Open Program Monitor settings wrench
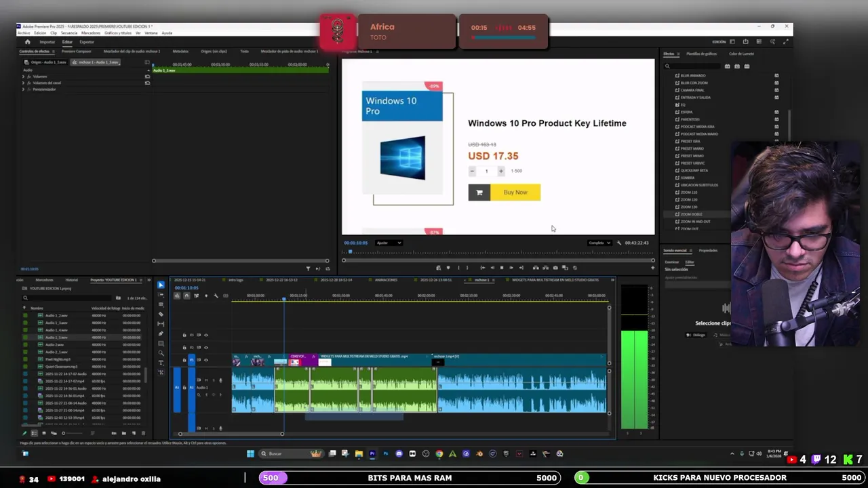868x488 pixels. tap(619, 243)
